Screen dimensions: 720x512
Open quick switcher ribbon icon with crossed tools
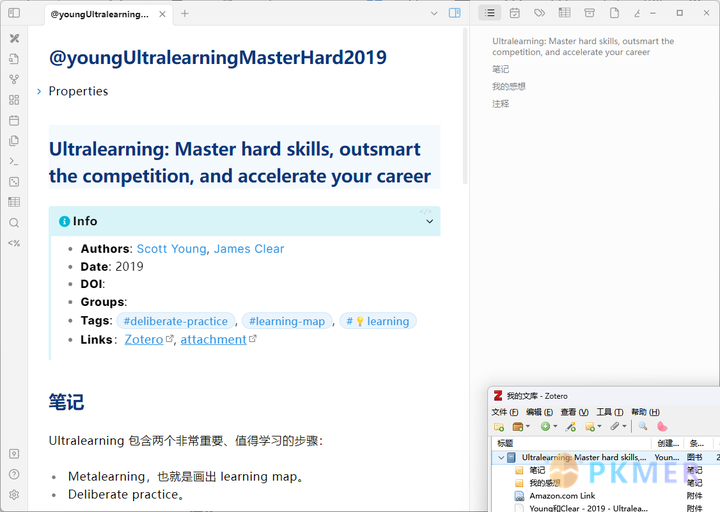click(14, 38)
